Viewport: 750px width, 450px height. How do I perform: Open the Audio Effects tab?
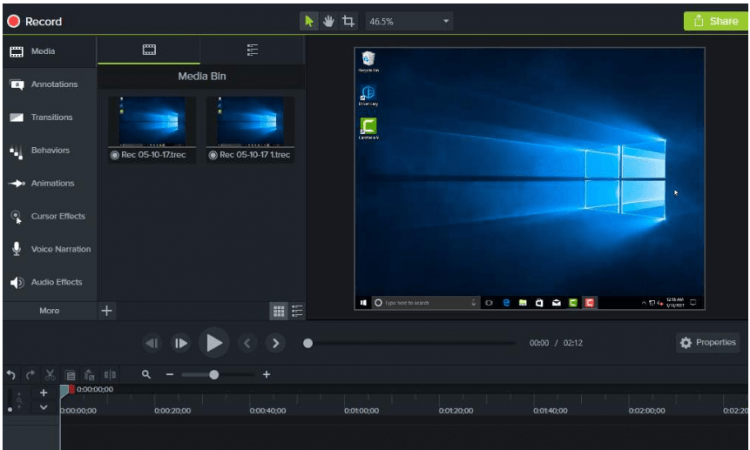50,282
